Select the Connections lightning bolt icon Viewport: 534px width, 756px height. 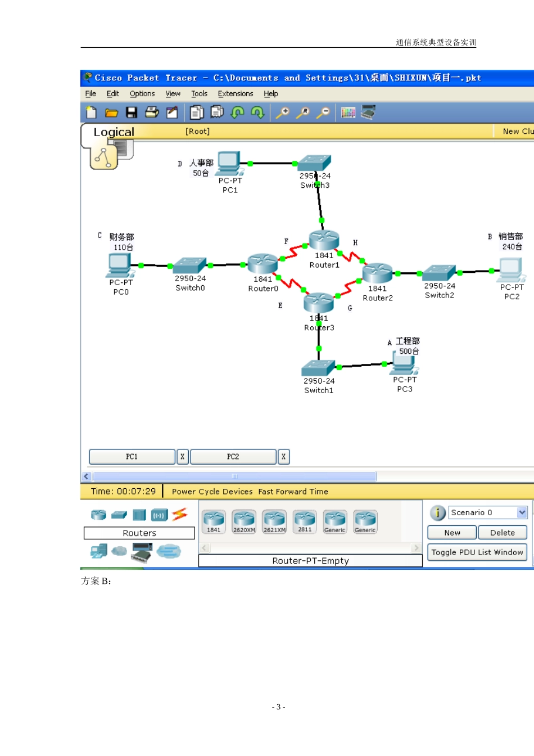[180, 514]
